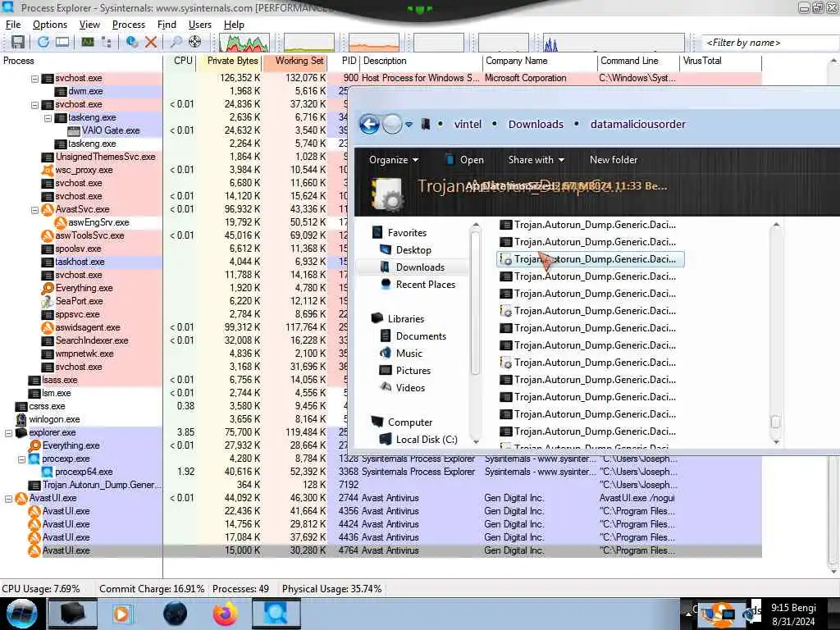Viewport: 840px width, 630px height.
Task: Open Organize dropdown in Explorer toolbar
Action: pyautogui.click(x=394, y=160)
